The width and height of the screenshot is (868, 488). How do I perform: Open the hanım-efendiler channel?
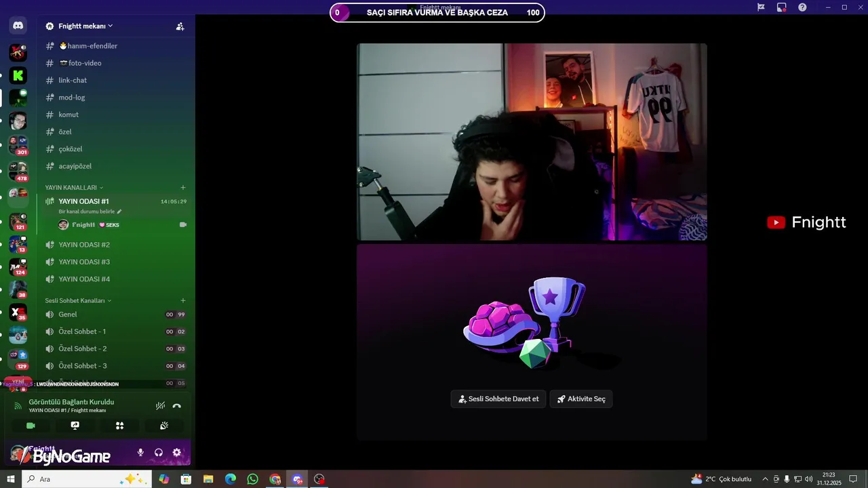click(x=115, y=45)
